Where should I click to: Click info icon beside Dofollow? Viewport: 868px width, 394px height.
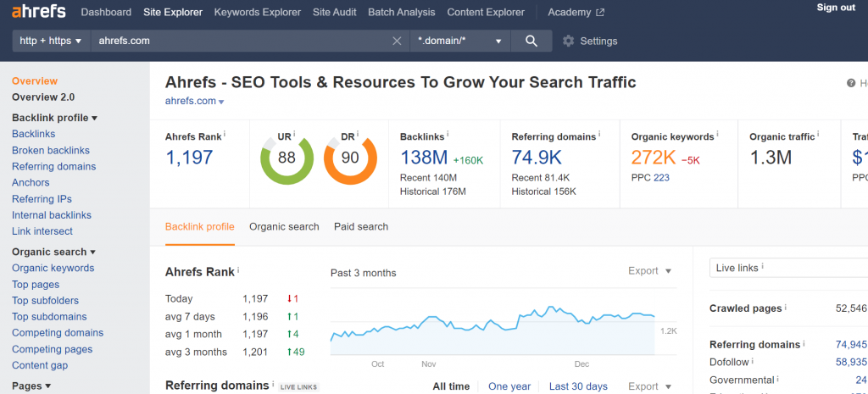pos(753,360)
